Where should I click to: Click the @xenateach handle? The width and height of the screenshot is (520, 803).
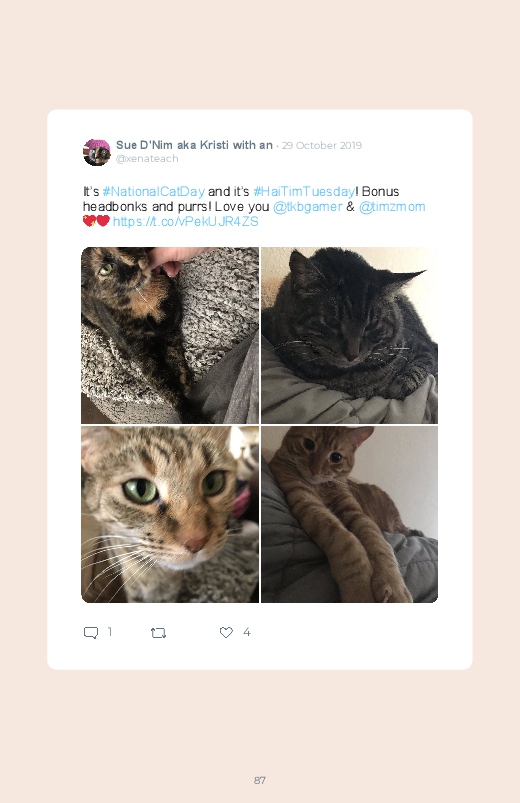click(x=147, y=159)
